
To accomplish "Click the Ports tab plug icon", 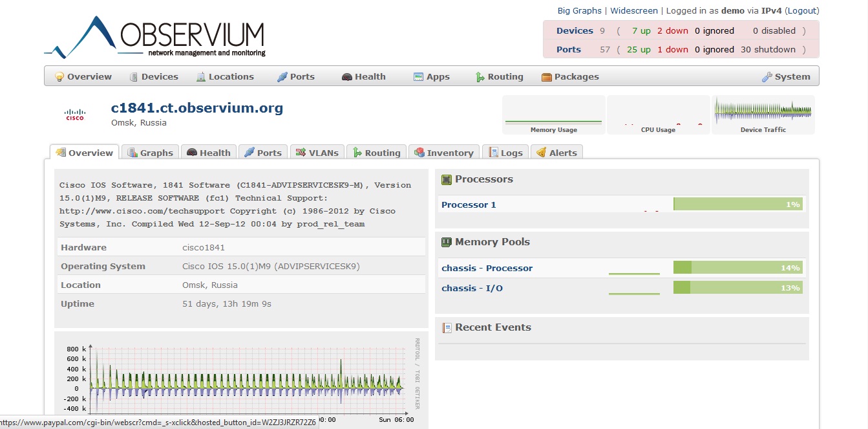I will point(249,153).
